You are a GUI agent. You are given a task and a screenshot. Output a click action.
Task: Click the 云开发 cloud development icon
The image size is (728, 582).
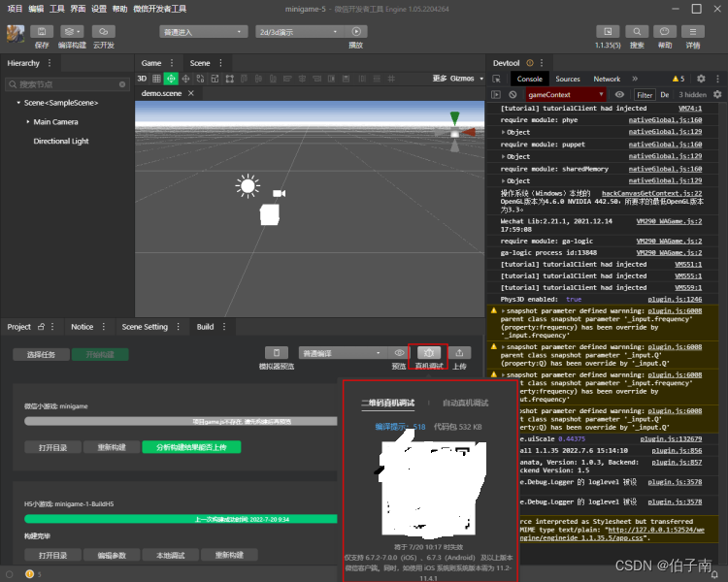point(103,32)
